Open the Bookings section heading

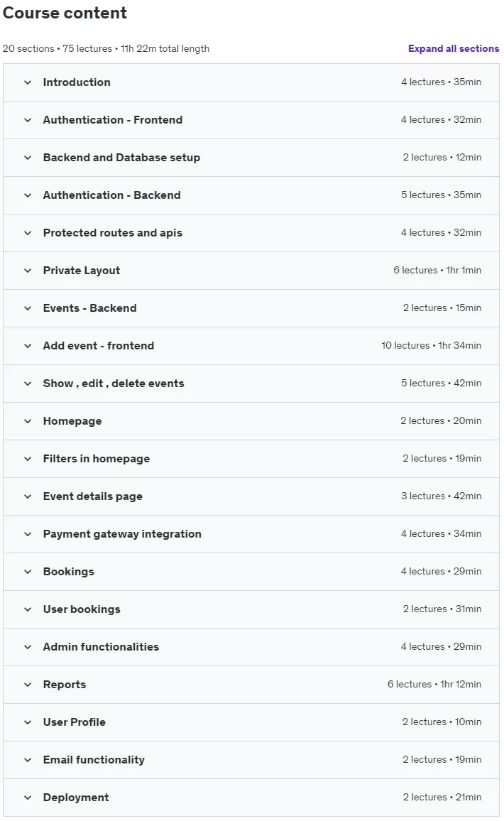(69, 572)
